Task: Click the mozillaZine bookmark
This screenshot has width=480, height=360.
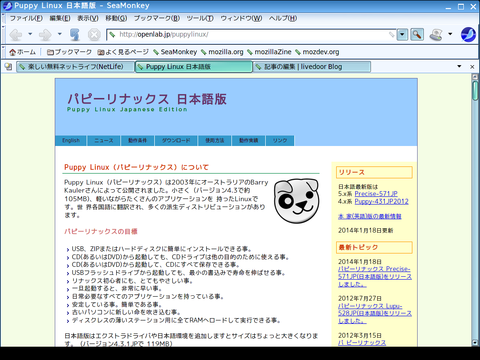Action: pos(269,52)
